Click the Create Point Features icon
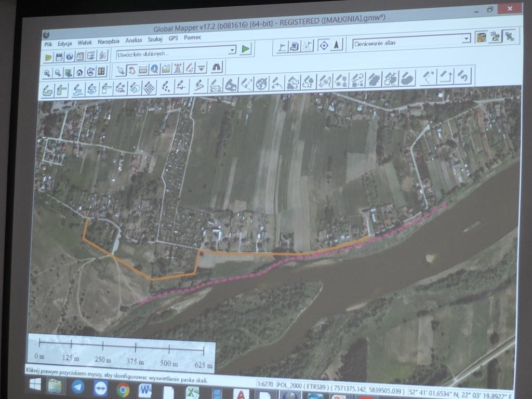Image resolution: width=532 pixels, height=399 pixels. pyautogui.click(x=165, y=87)
